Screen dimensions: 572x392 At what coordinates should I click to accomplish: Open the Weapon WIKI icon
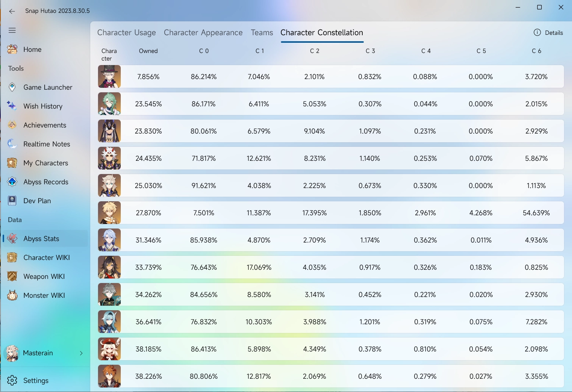coord(12,276)
